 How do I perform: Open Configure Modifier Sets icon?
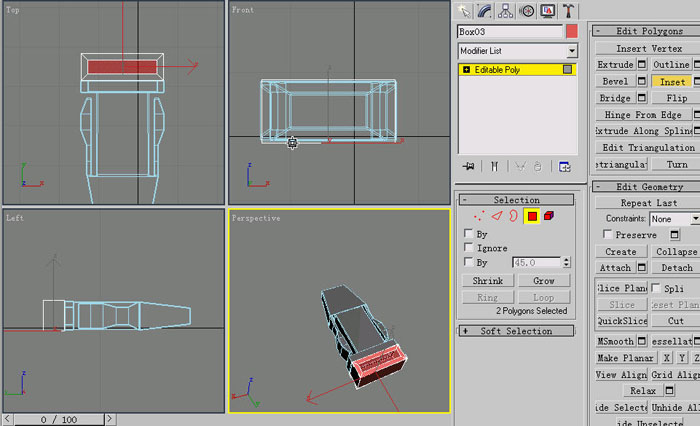(564, 167)
